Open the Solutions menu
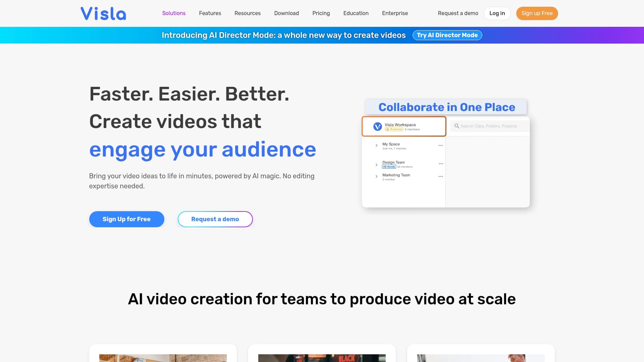 [x=174, y=13]
